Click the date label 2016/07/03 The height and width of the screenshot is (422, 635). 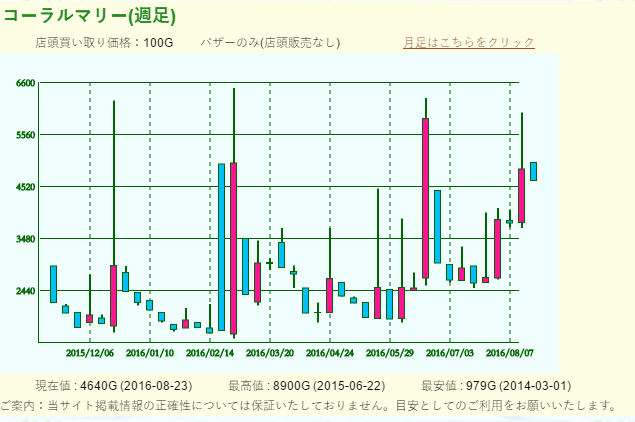pos(450,353)
